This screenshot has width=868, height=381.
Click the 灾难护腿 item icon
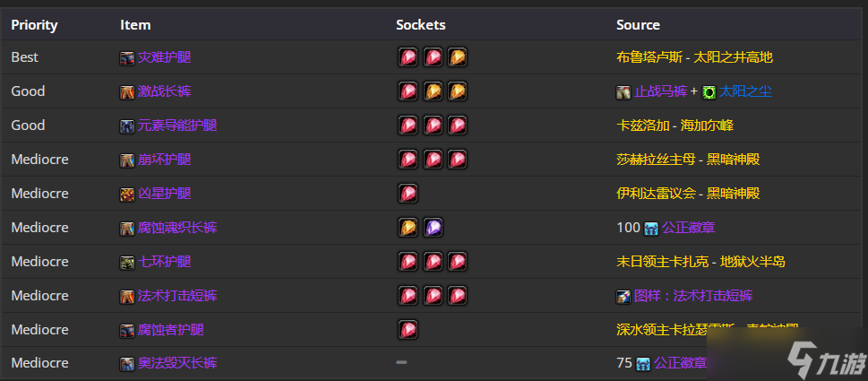pos(127,57)
